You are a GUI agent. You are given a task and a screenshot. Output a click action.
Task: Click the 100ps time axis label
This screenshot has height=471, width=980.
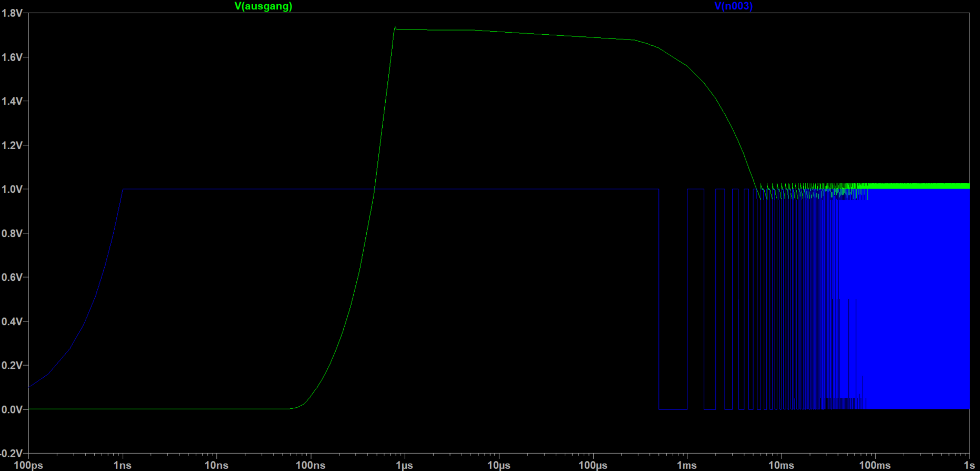(28, 465)
